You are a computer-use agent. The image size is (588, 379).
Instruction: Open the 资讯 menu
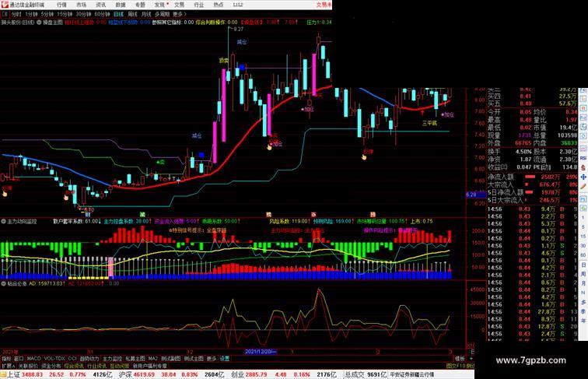(x=100, y=5)
